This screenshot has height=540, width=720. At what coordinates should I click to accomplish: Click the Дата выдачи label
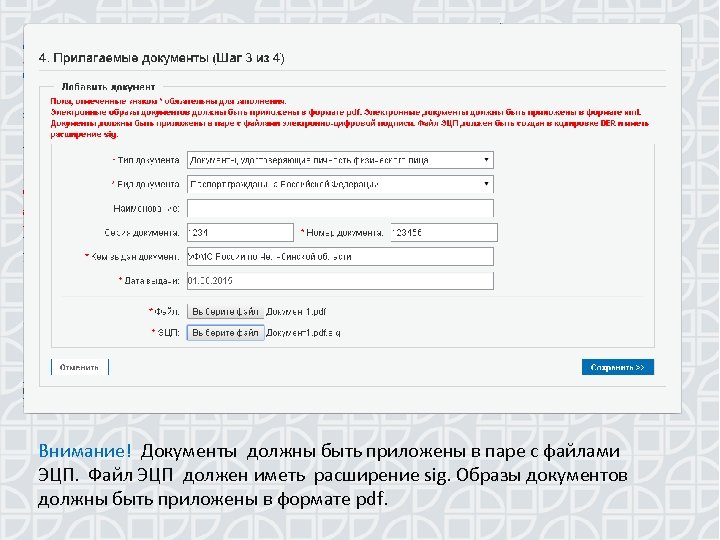(x=152, y=281)
